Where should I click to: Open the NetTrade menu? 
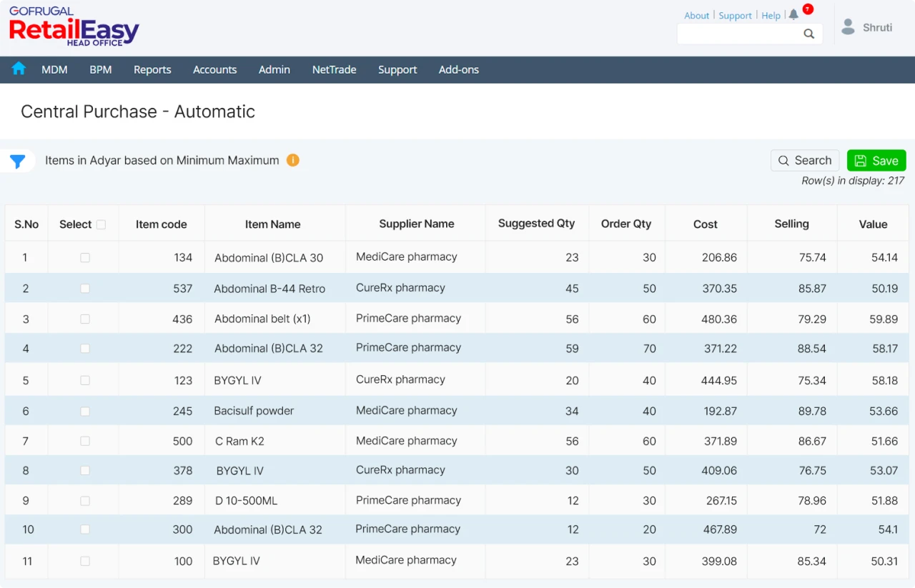[x=334, y=69]
